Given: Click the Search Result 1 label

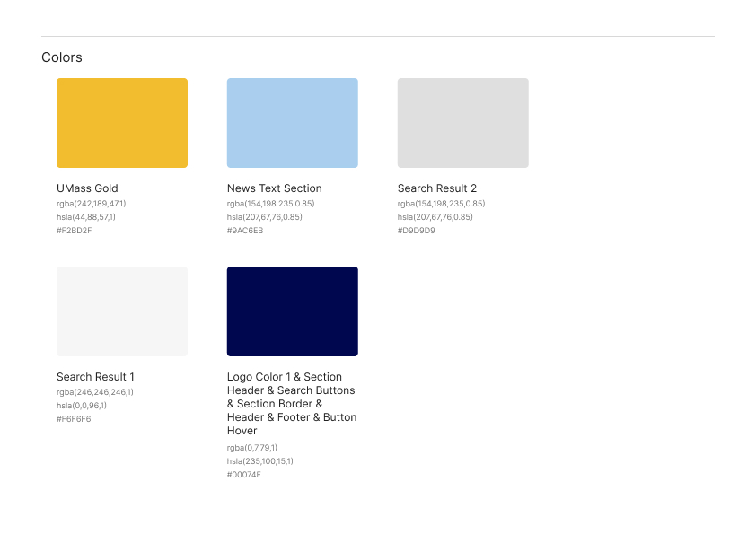Looking at the screenshot, I should [95, 377].
